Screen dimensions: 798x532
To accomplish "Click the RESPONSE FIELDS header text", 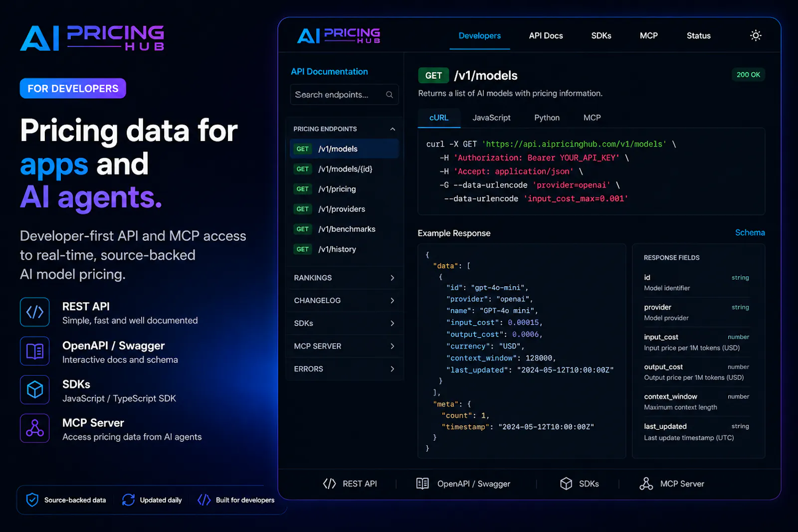I will pyautogui.click(x=671, y=258).
